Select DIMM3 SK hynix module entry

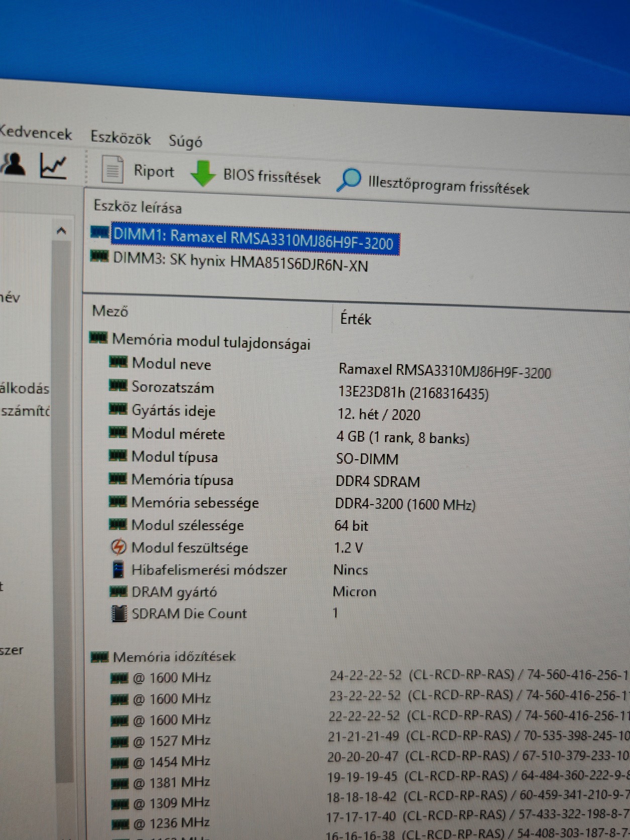tap(241, 262)
